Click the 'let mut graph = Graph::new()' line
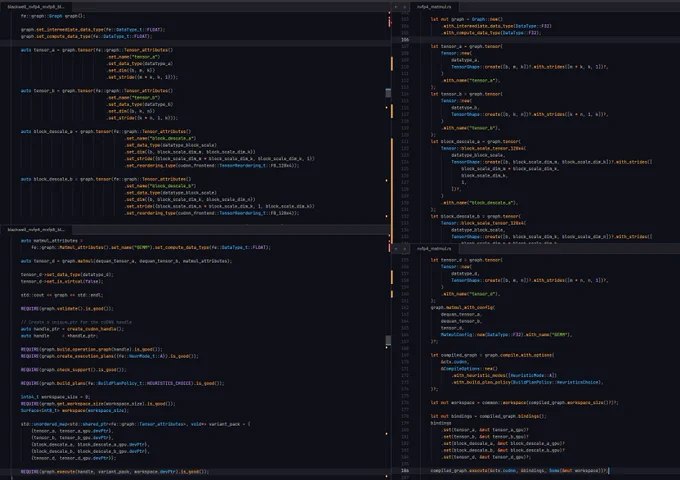 (467, 19)
